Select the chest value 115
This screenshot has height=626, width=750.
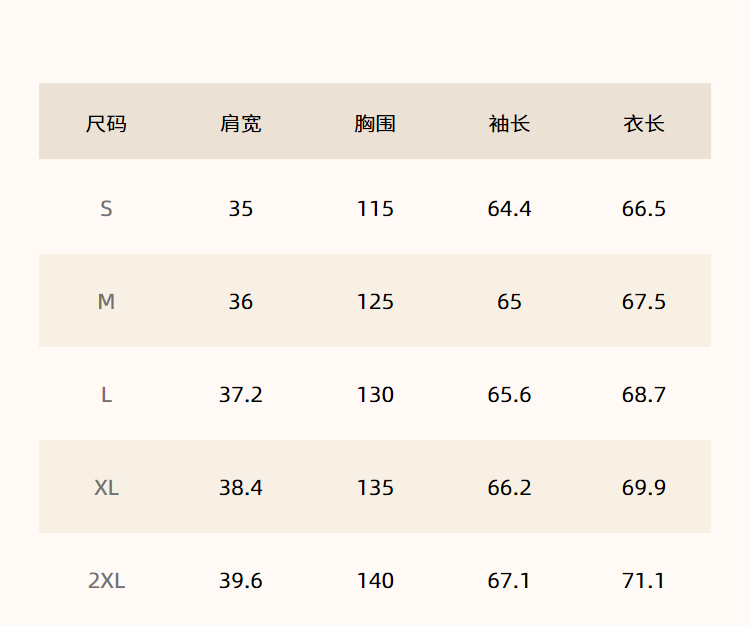(375, 209)
